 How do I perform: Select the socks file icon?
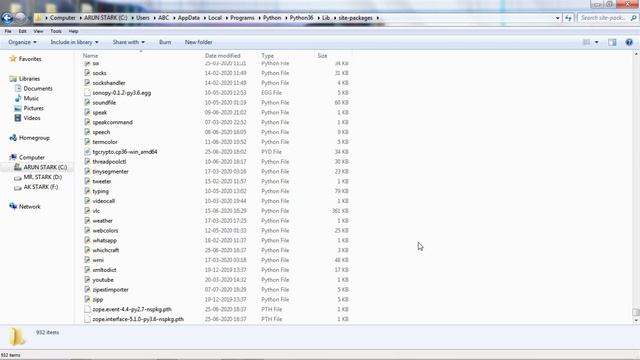[x=87, y=73]
